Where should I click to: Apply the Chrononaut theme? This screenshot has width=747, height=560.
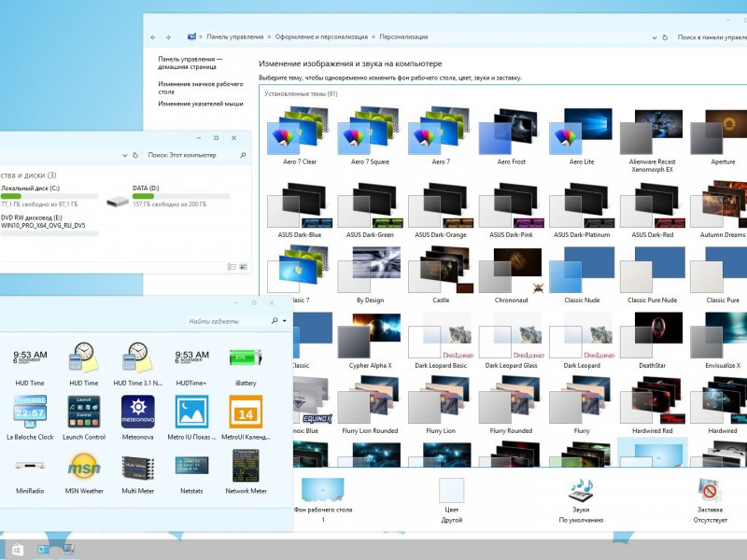pos(511,274)
